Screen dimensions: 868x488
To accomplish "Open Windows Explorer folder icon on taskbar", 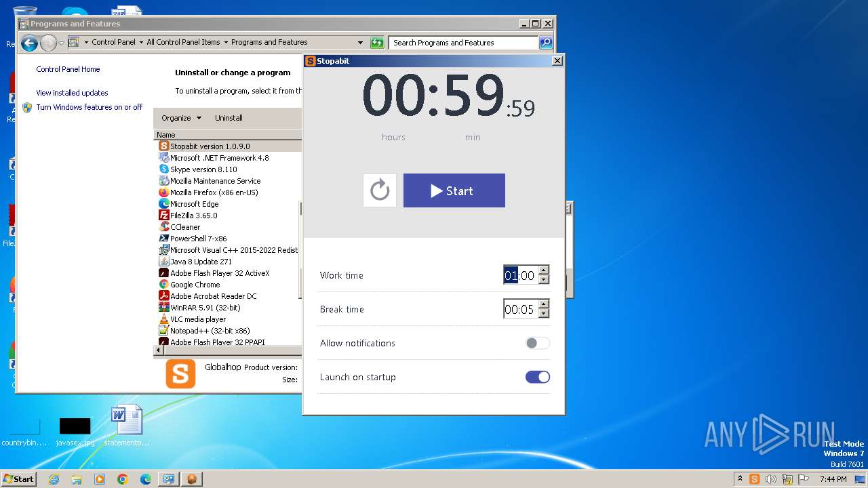I will tap(77, 479).
